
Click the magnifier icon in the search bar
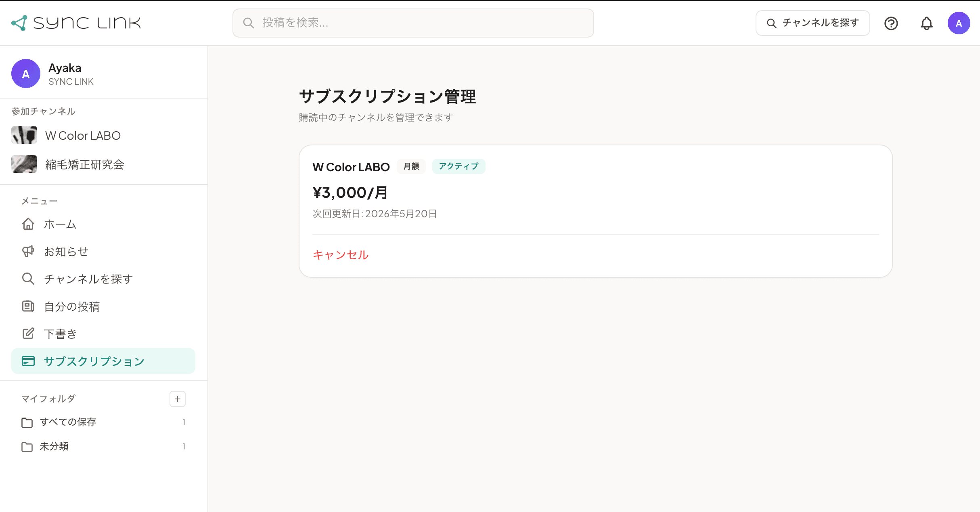click(x=248, y=23)
